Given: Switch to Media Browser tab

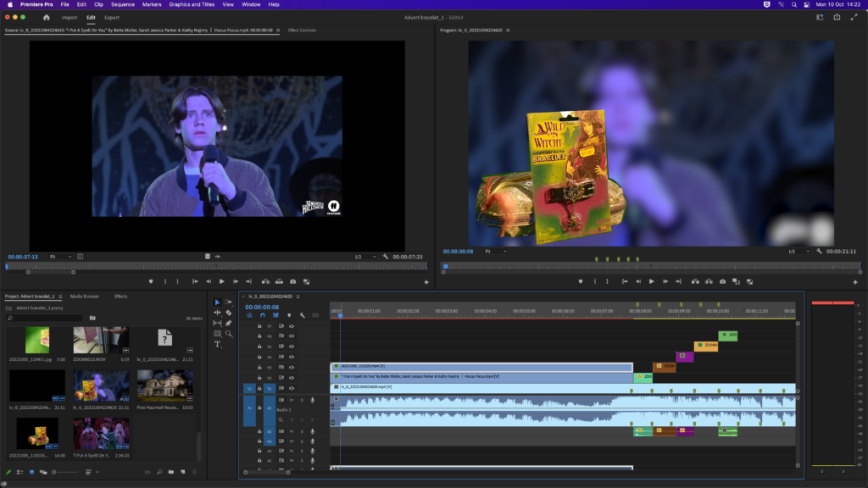Looking at the screenshot, I should (85, 297).
